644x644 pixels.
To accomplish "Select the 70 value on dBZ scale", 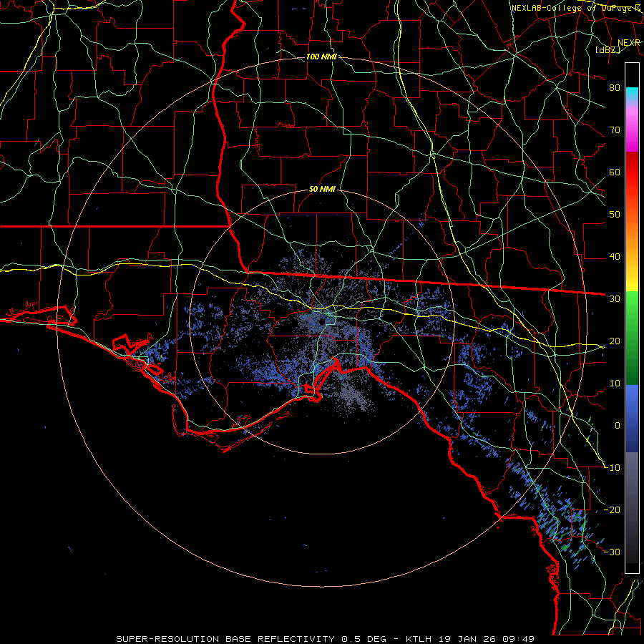I will click(615, 130).
